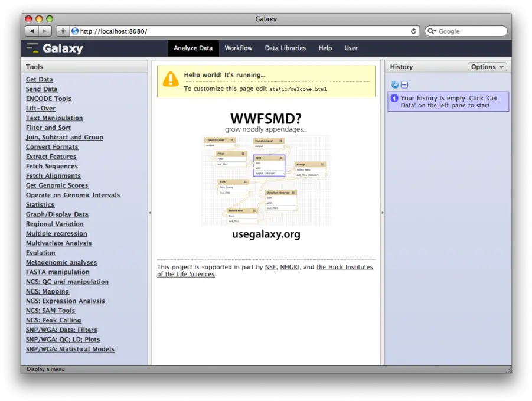Open the User menu

point(351,48)
